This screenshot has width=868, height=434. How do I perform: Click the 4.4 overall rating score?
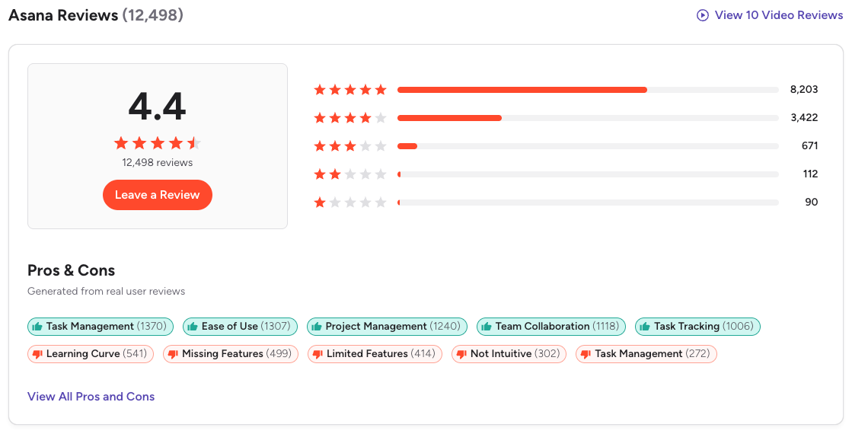point(157,107)
